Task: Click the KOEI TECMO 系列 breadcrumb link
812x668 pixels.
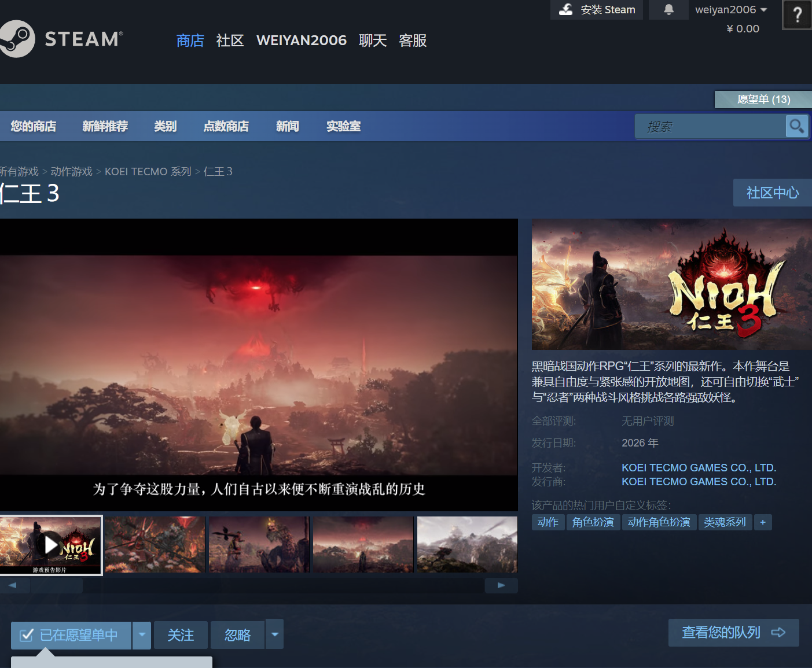Action: (x=148, y=172)
